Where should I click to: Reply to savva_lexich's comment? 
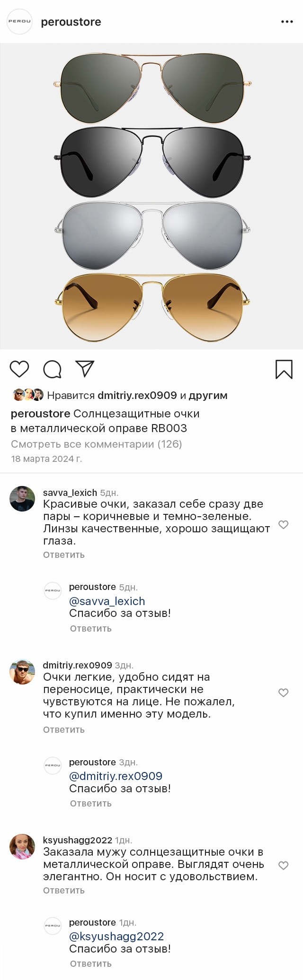[64, 555]
